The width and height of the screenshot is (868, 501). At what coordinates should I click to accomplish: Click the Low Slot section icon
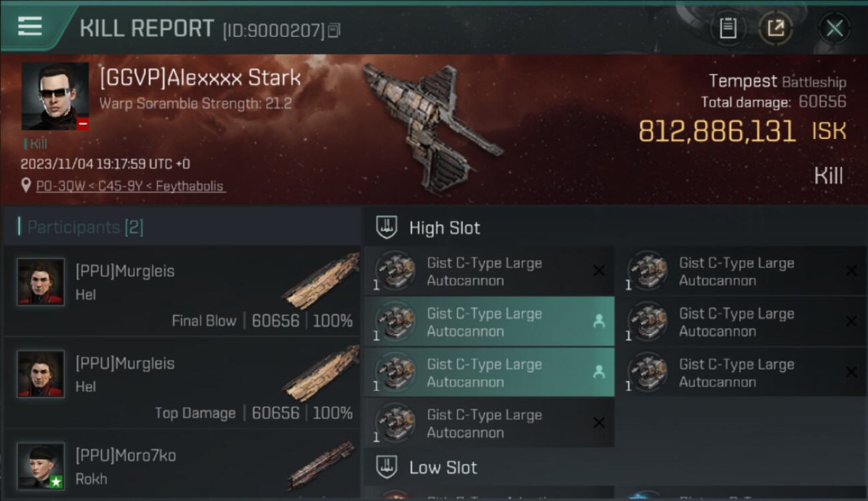[x=387, y=467]
